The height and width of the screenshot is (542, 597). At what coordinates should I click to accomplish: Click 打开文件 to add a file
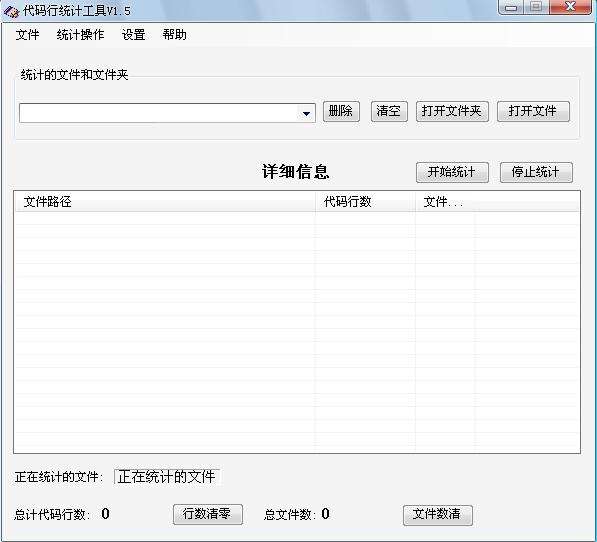tap(533, 112)
